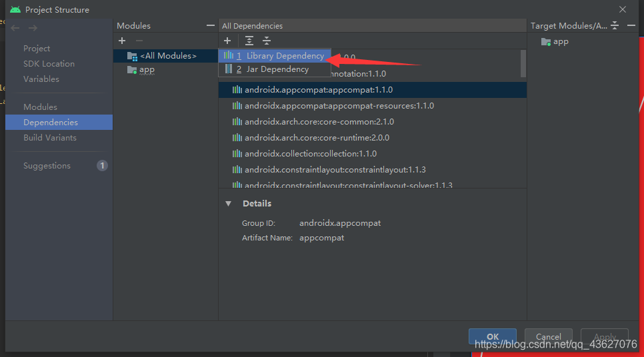Click the forward navigation arrow
Viewport: 644px width, 357px height.
tap(33, 28)
